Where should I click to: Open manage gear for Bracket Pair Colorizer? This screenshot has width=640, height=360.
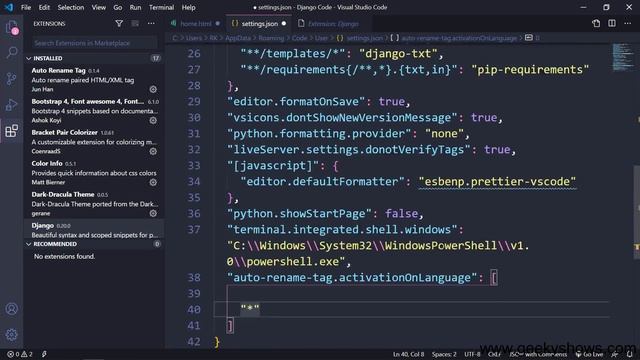pyautogui.click(x=153, y=151)
